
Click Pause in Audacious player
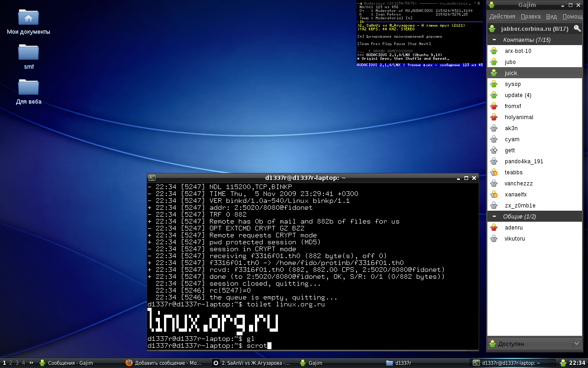[400, 44]
